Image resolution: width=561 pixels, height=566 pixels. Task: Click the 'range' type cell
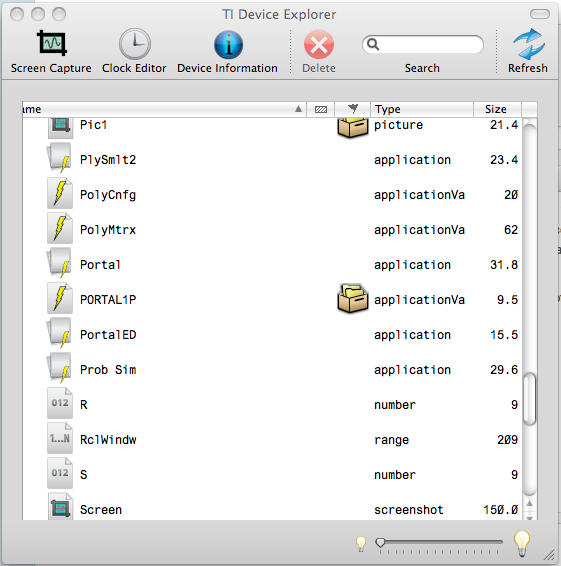click(x=391, y=440)
